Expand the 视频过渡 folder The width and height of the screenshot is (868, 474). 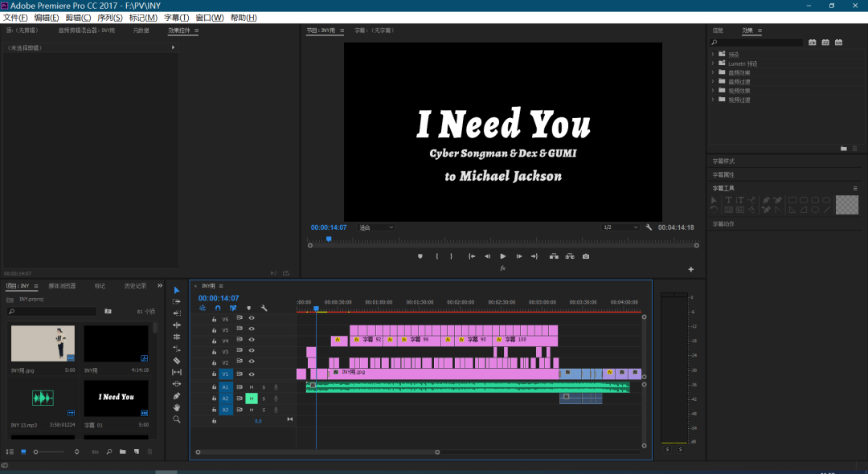coord(713,99)
